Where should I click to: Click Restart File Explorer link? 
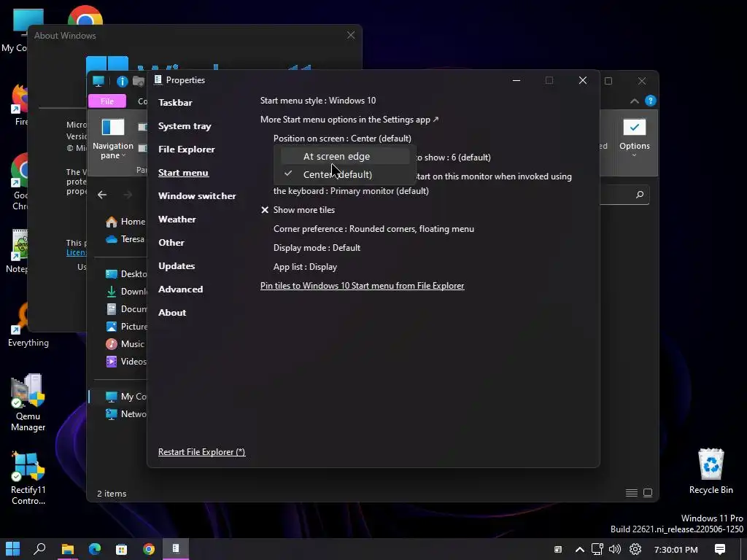tap(201, 452)
